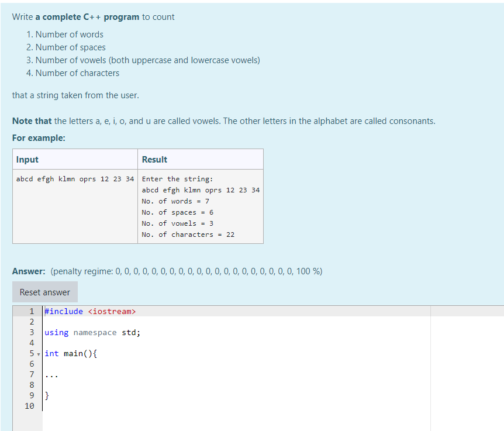
Task: Click the Result table header
Action: tap(151, 159)
